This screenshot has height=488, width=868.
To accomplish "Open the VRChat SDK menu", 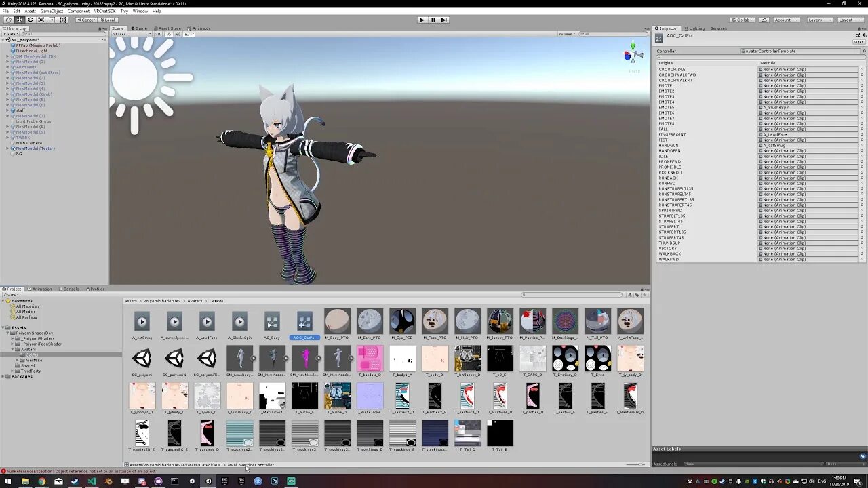I will pyautogui.click(x=104, y=11).
